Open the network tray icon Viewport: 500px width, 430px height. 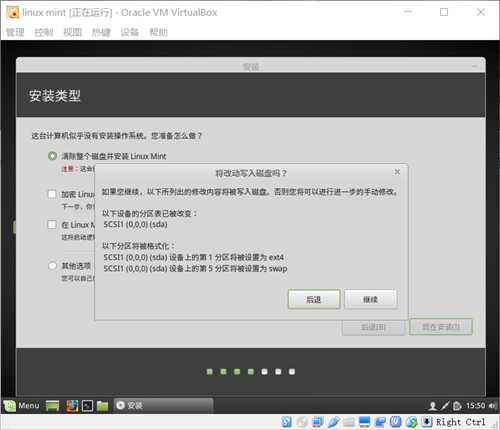pos(445,406)
